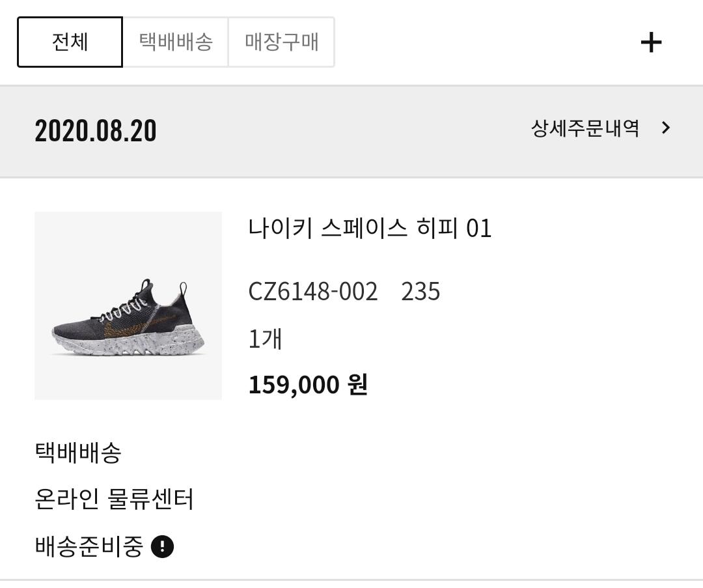
Task: Click the 택배배송 delivery method under the product
Action: (x=78, y=452)
